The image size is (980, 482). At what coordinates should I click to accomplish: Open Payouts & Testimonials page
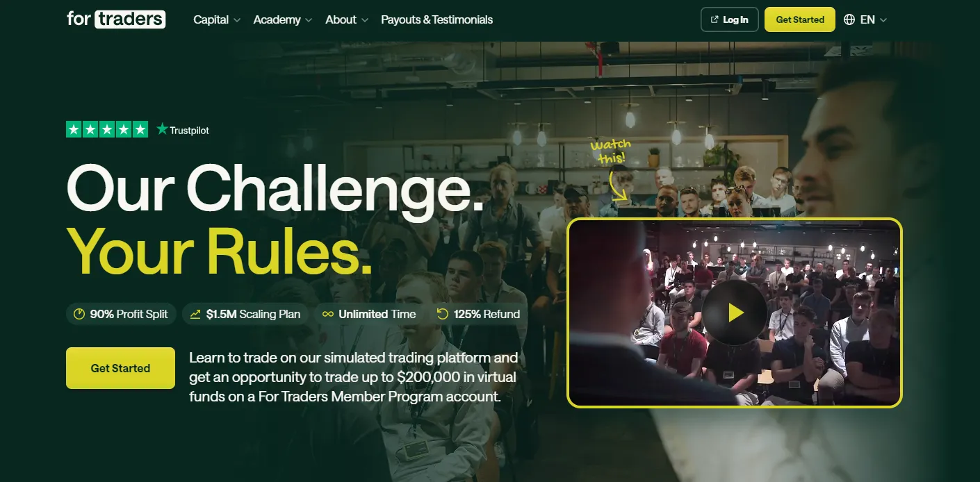[437, 19]
